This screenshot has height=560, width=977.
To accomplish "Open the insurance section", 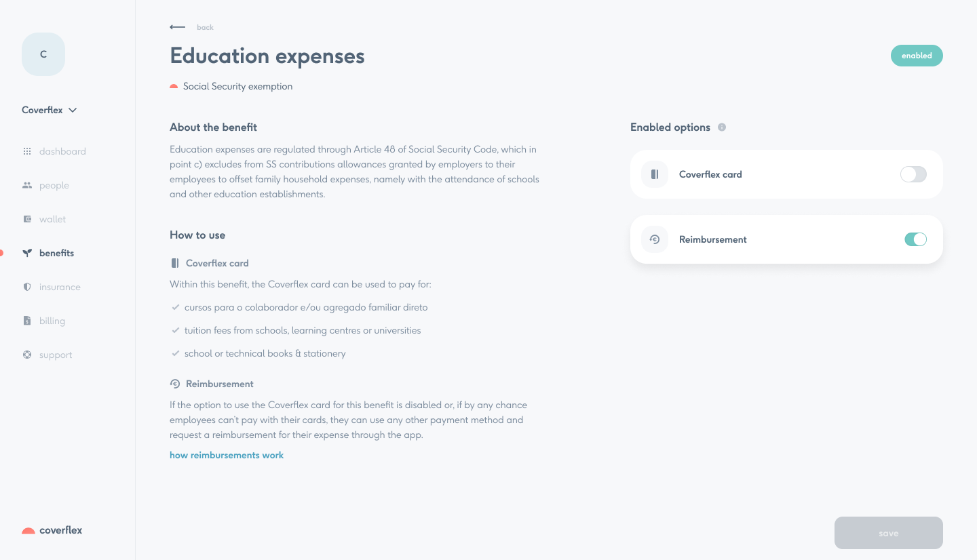I will pyautogui.click(x=28, y=287).
